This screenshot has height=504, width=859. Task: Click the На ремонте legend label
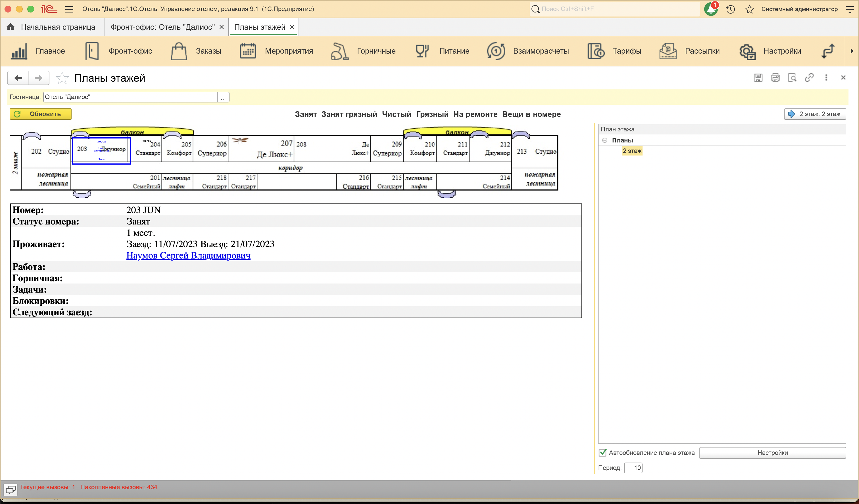475,114
